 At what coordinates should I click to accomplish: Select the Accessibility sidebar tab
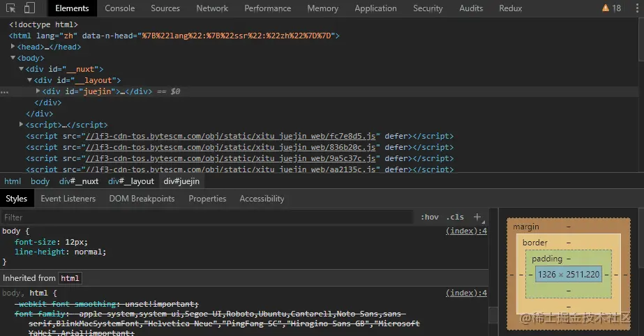point(262,199)
